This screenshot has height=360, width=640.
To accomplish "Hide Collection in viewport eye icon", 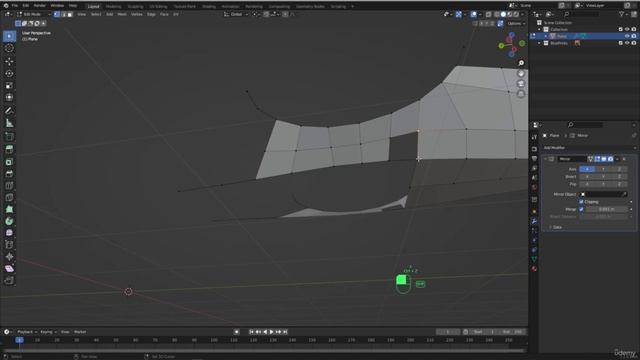I will click(x=627, y=29).
